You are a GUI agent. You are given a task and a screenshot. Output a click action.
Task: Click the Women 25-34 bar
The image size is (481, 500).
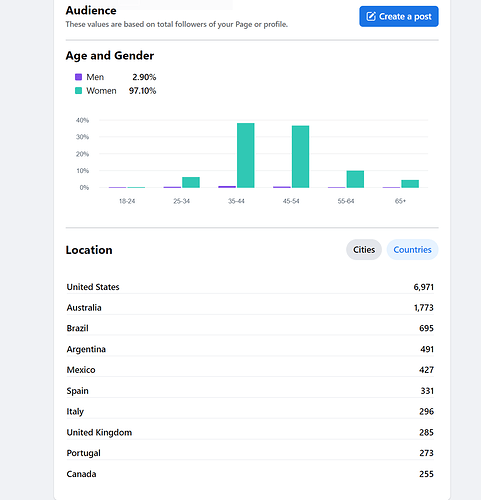[191, 182]
